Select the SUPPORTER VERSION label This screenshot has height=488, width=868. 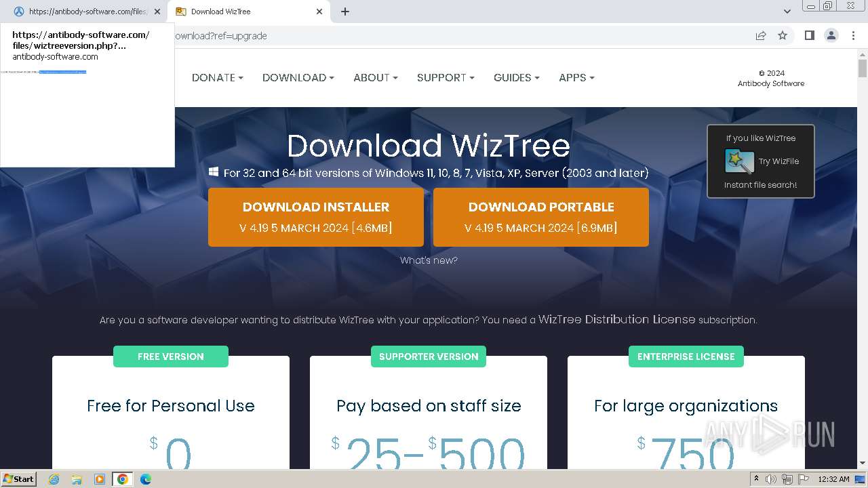pyautogui.click(x=429, y=357)
